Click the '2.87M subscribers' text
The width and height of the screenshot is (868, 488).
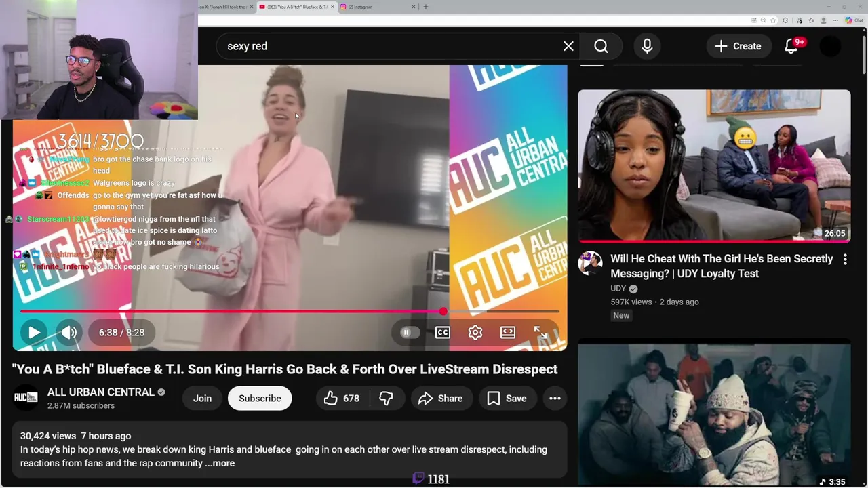(81, 406)
